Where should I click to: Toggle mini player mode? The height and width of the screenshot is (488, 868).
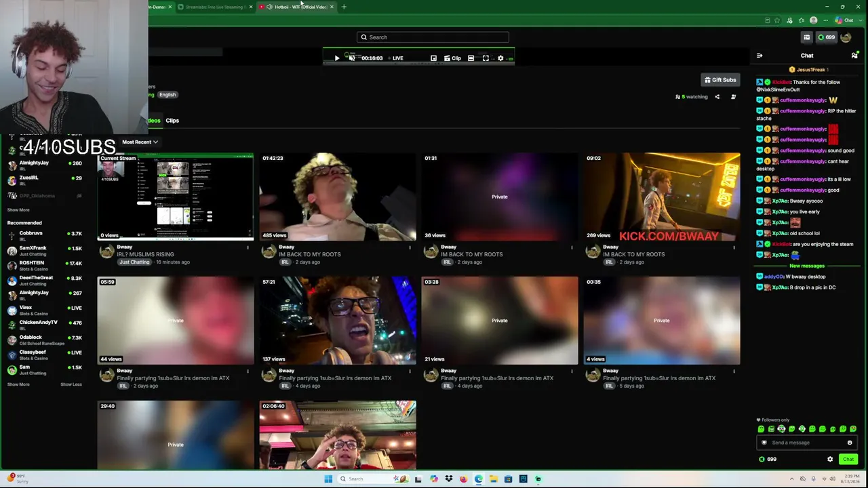pos(433,58)
